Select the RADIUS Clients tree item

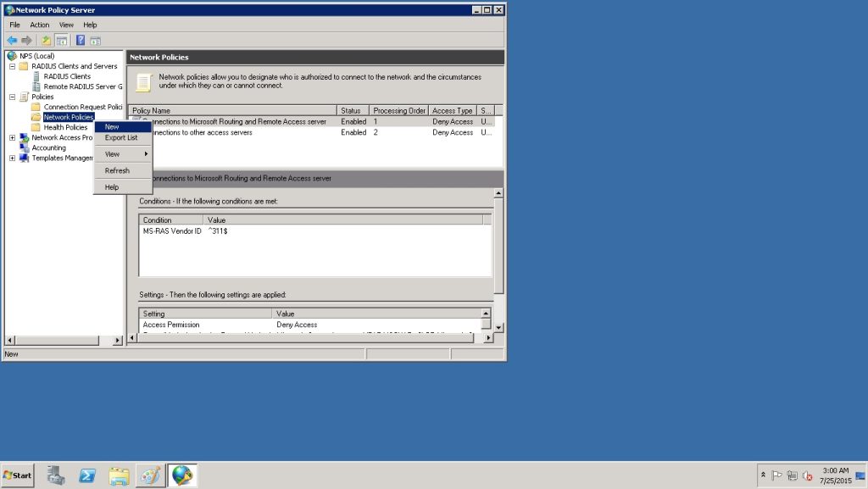pyautogui.click(x=67, y=76)
